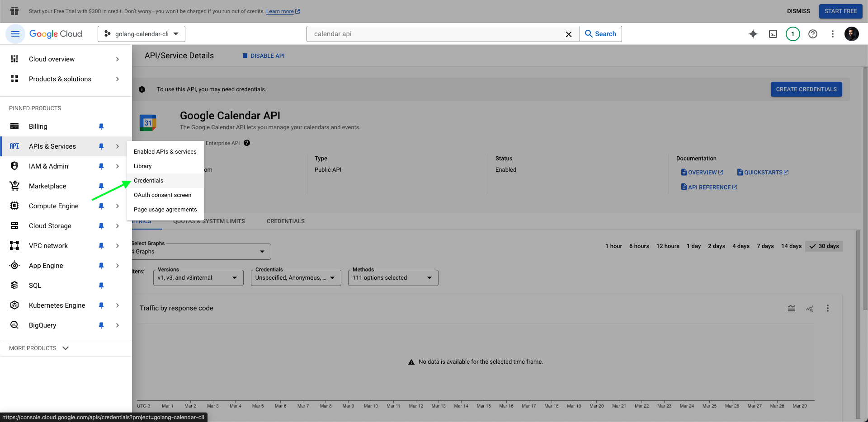Click the Google Cloud logo
Viewport: 868px width, 422px height.
click(x=56, y=34)
